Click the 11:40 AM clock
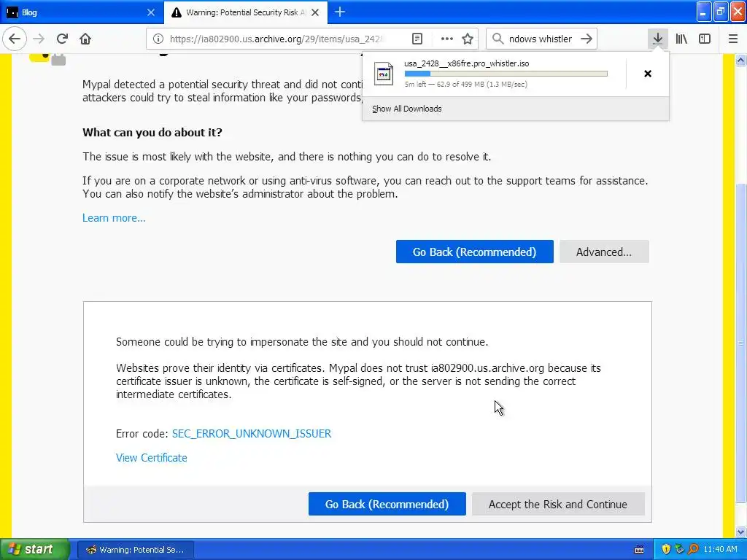The image size is (747, 560). pyautogui.click(x=720, y=549)
